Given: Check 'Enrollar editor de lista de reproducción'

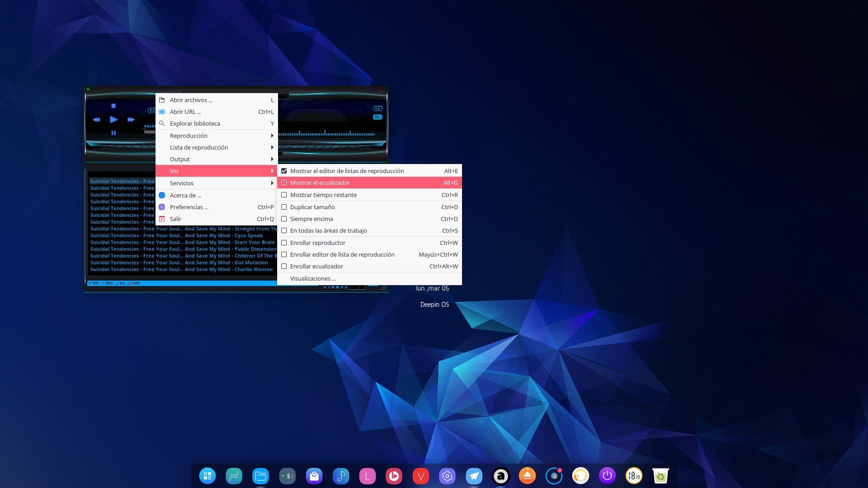Looking at the screenshot, I should tap(370, 254).
